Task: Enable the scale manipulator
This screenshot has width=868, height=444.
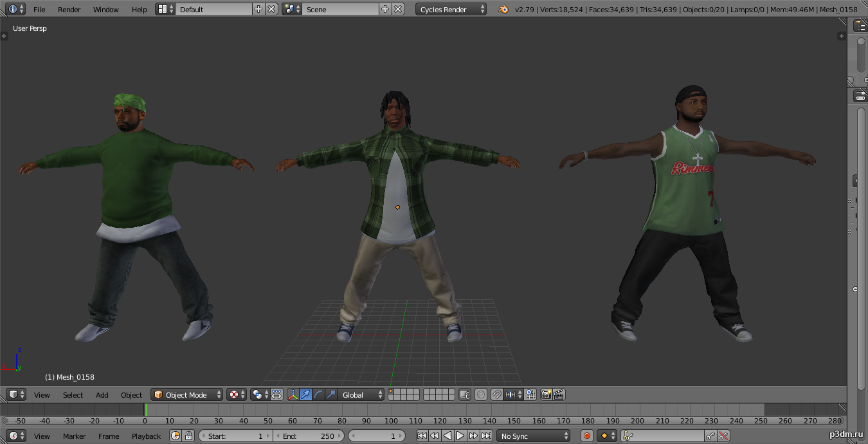Action: (332, 394)
